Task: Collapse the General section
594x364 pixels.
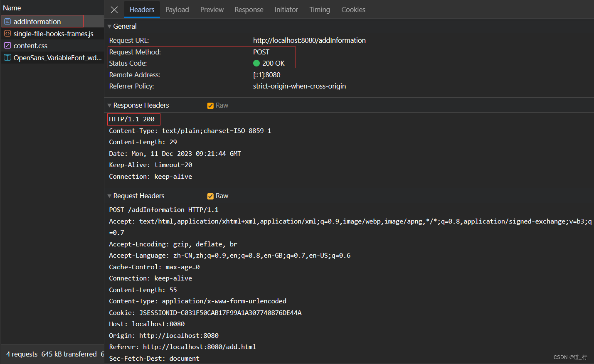Action: tap(109, 26)
